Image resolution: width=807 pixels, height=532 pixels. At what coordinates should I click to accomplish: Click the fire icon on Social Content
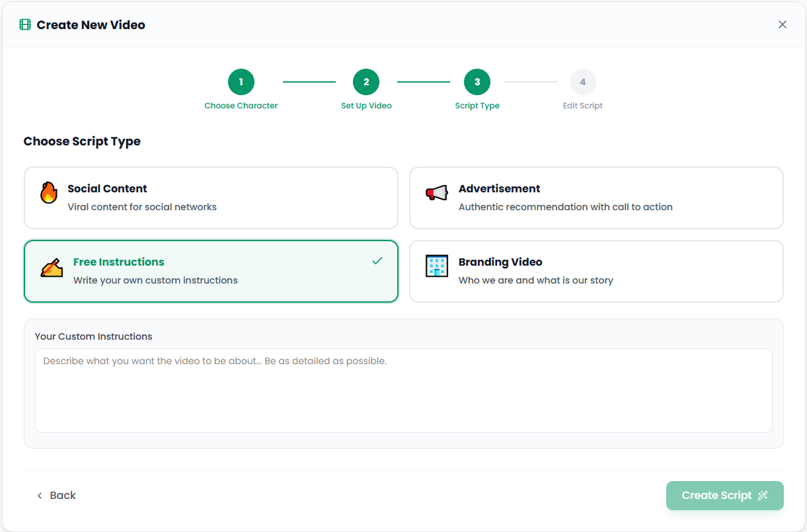click(49, 193)
